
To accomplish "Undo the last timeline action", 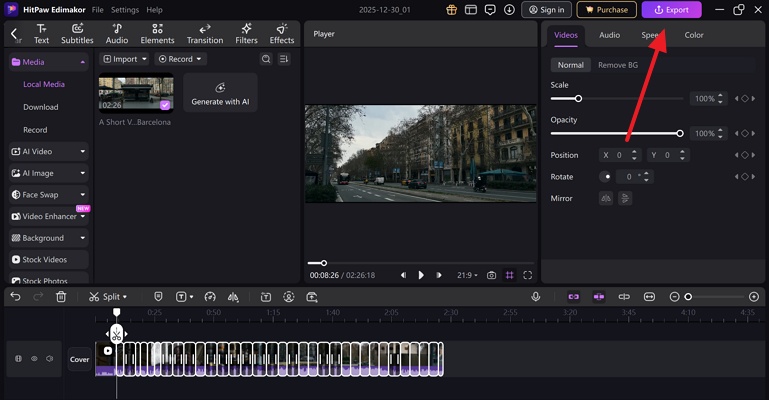I will 15,297.
